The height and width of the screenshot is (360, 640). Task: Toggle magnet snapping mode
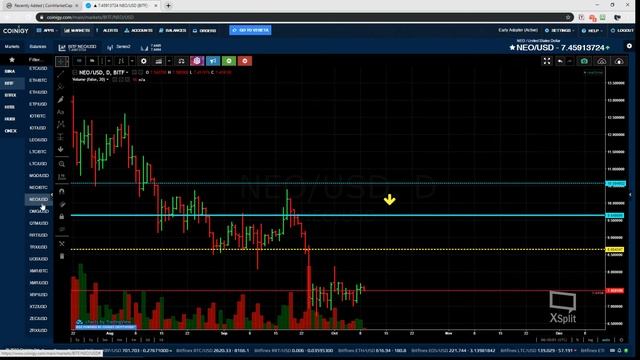click(62, 191)
